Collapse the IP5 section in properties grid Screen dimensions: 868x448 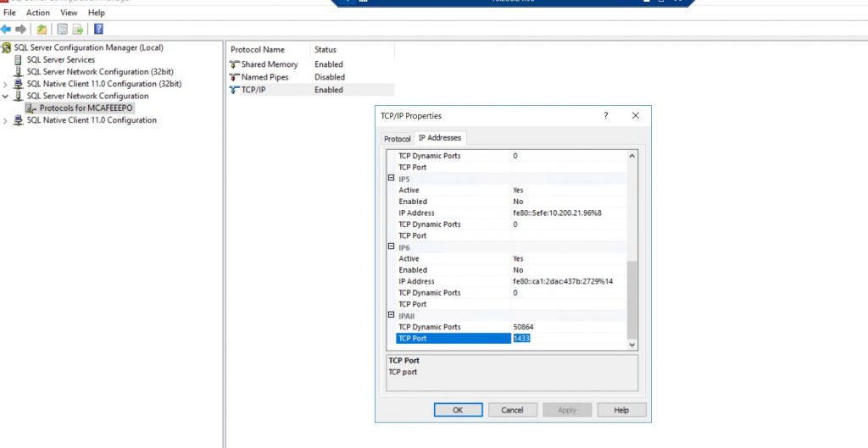[392, 179]
